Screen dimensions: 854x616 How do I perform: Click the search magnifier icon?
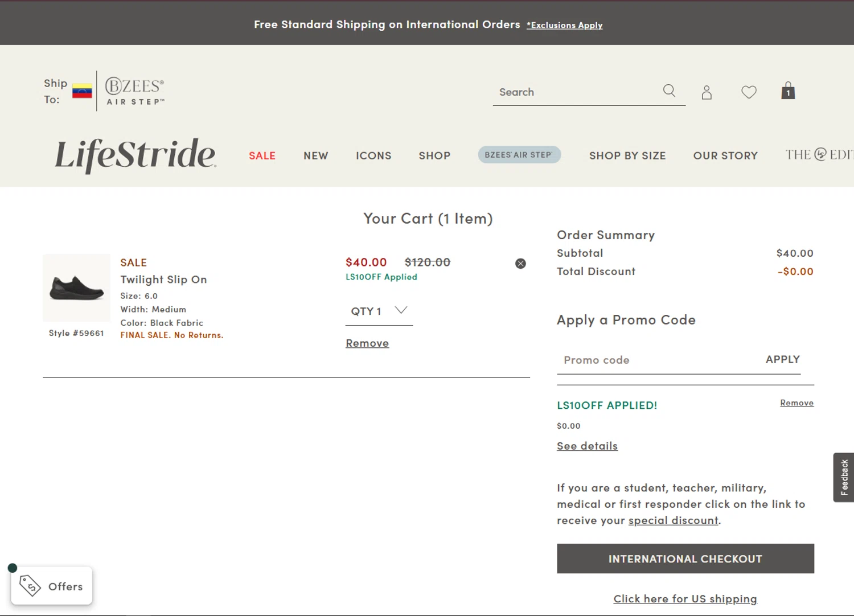[669, 91]
